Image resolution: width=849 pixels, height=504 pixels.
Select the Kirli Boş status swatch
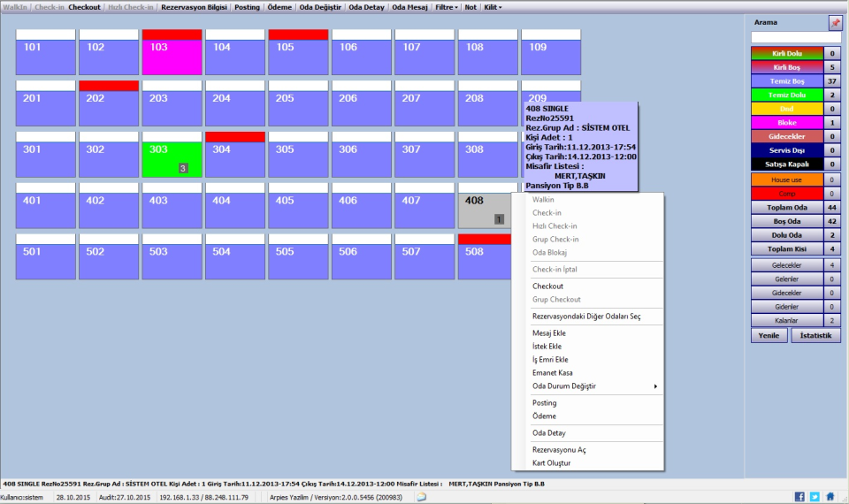pos(787,67)
